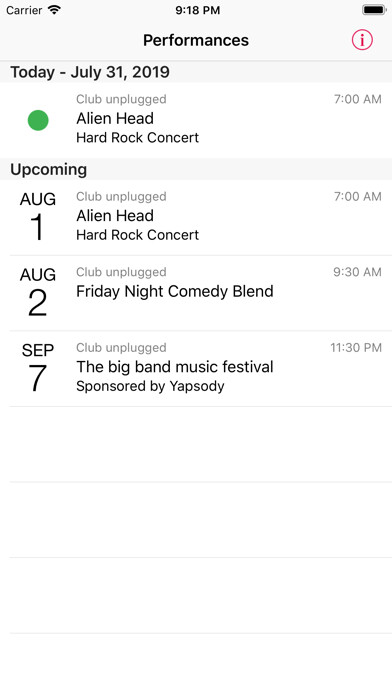This screenshot has width=392, height=696.
Task: Tap the Carrier label in status bar
Action: coord(24,10)
